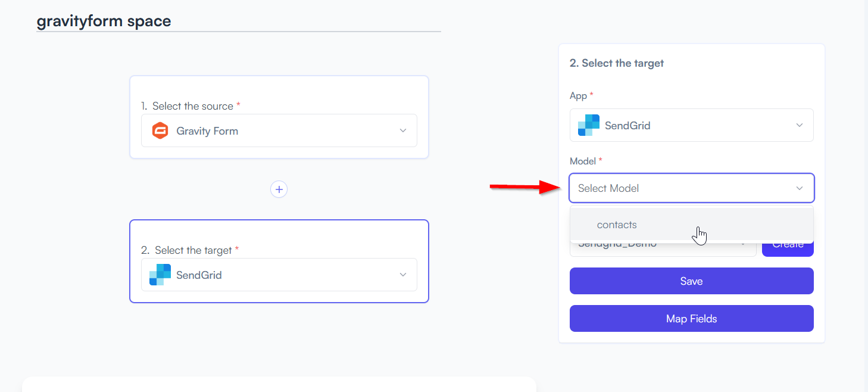Expand the Gravity Form source chevron

click(403, 130)
